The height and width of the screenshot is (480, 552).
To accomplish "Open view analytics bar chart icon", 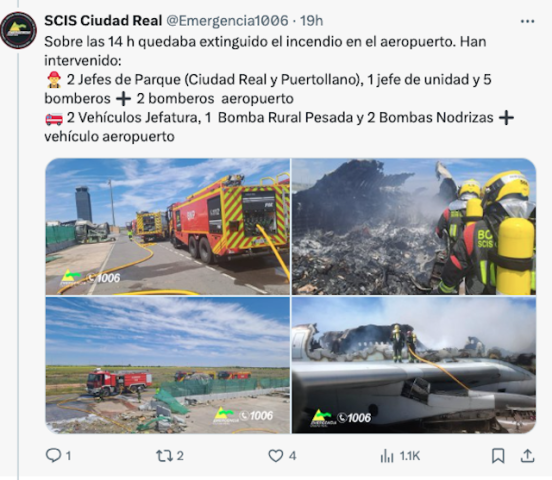I will point(387,456).
